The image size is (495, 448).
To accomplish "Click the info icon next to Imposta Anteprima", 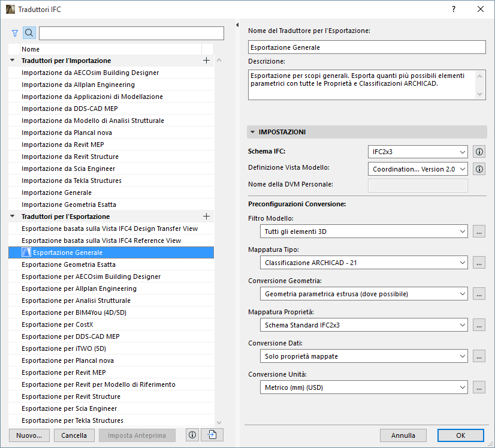I will coord(192,435).
